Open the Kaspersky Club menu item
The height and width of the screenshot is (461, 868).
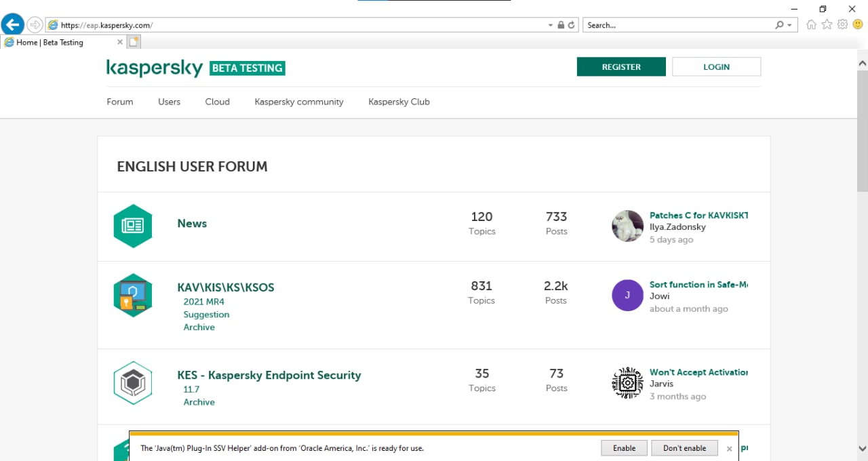tap(399, 102)
